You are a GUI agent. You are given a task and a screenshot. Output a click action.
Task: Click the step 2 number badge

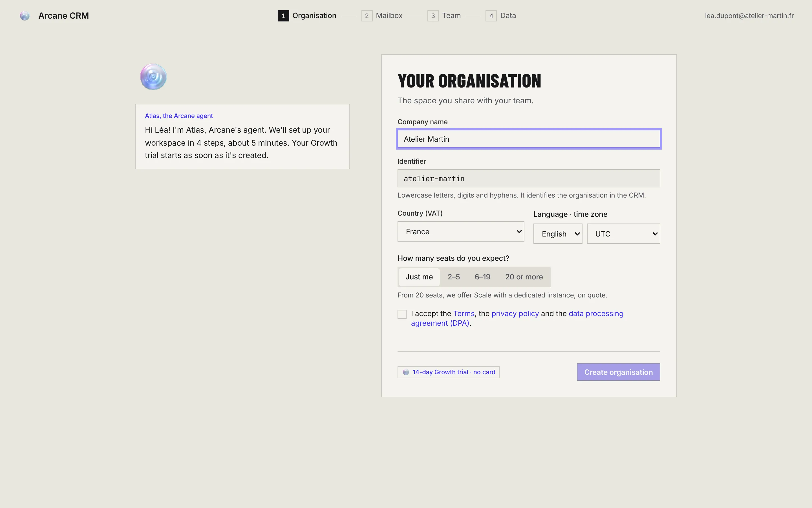367,16
